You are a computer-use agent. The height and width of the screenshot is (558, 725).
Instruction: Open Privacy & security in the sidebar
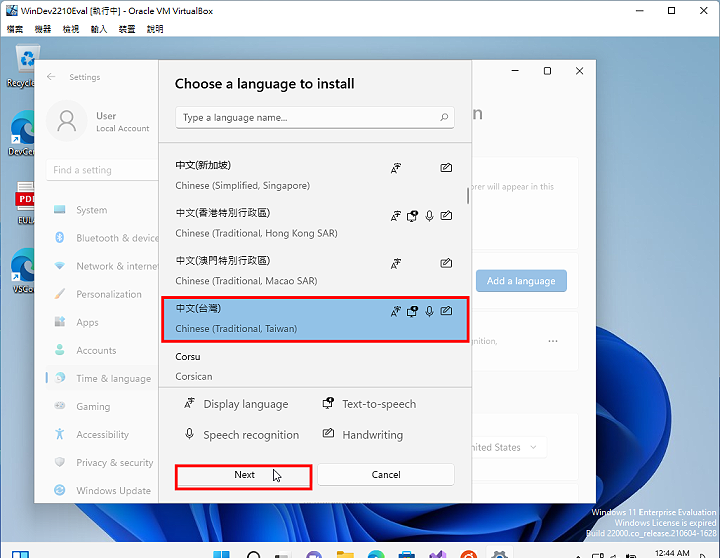point(102,462)
